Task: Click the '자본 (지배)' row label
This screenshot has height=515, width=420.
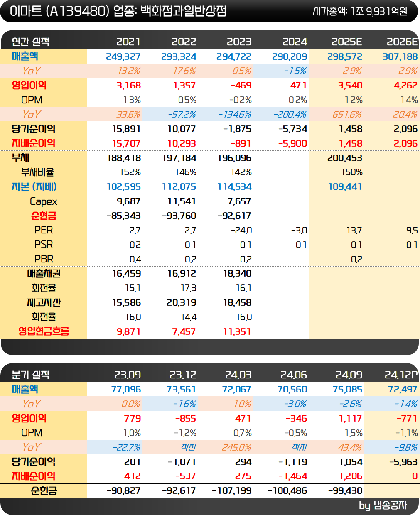Action: 34,186
